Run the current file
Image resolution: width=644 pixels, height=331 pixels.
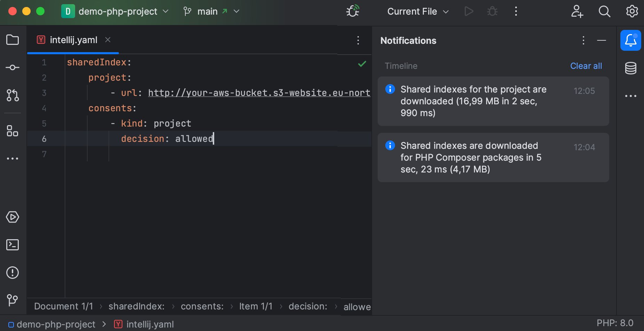[469, 11]
